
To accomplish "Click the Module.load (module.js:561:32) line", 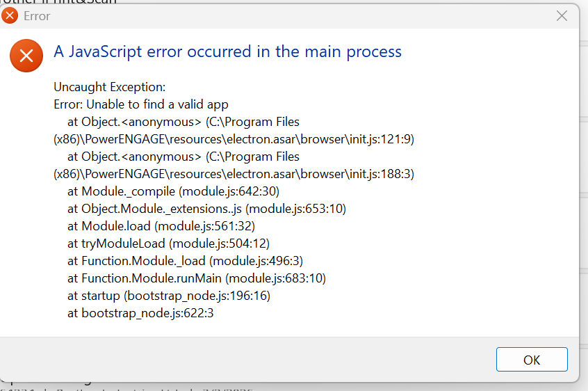I will click(161, 226).
